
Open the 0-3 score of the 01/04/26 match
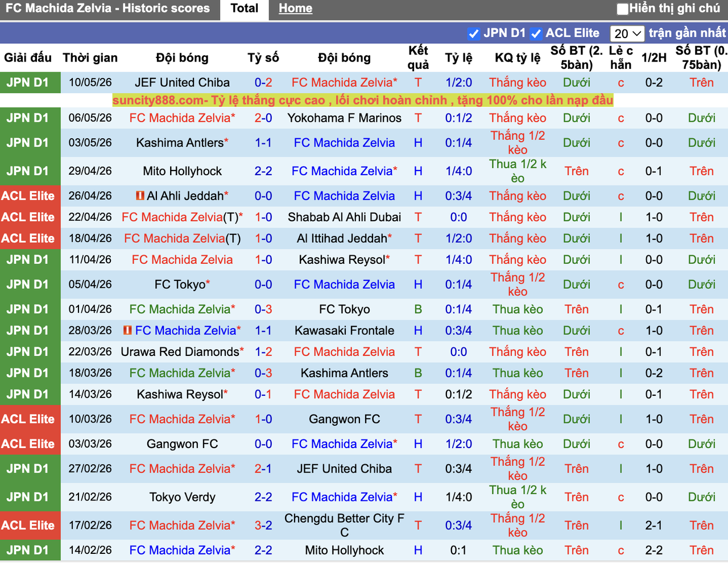[x=263, y=309]
